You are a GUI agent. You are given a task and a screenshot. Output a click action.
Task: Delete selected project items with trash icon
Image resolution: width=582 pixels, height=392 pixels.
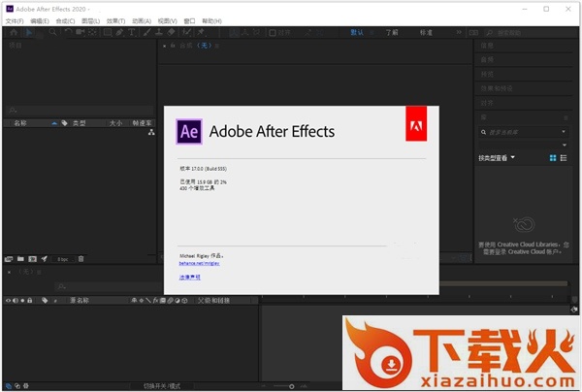(x=81, y=259)
